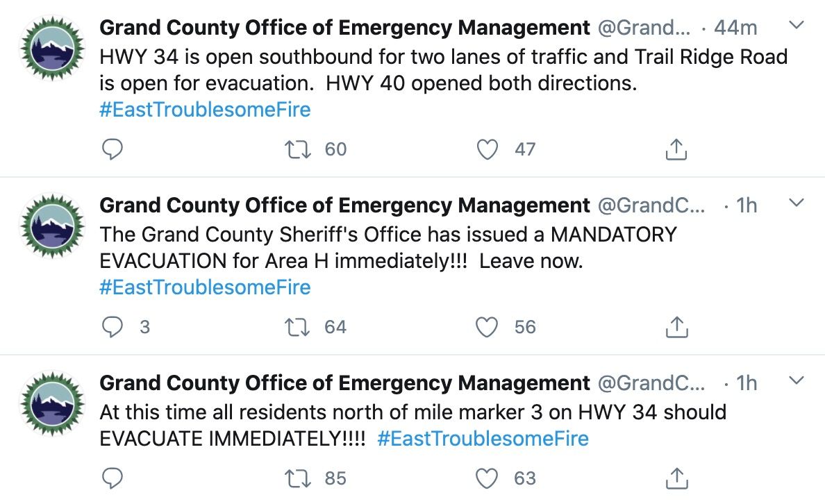
Task: Like the tweet with 47 likes
Action: pyautogui.click(x=487, y=149)
